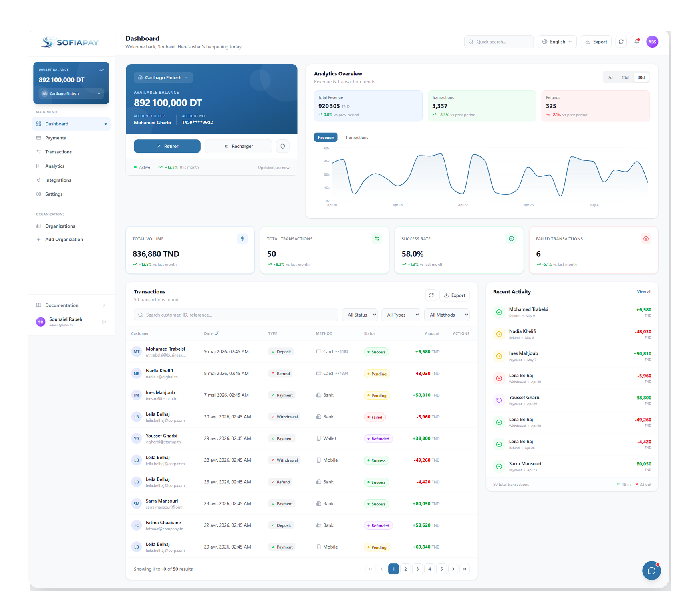Click the Recharger button
Viewport: 697px width, 616px height.
tap(238, 146)
